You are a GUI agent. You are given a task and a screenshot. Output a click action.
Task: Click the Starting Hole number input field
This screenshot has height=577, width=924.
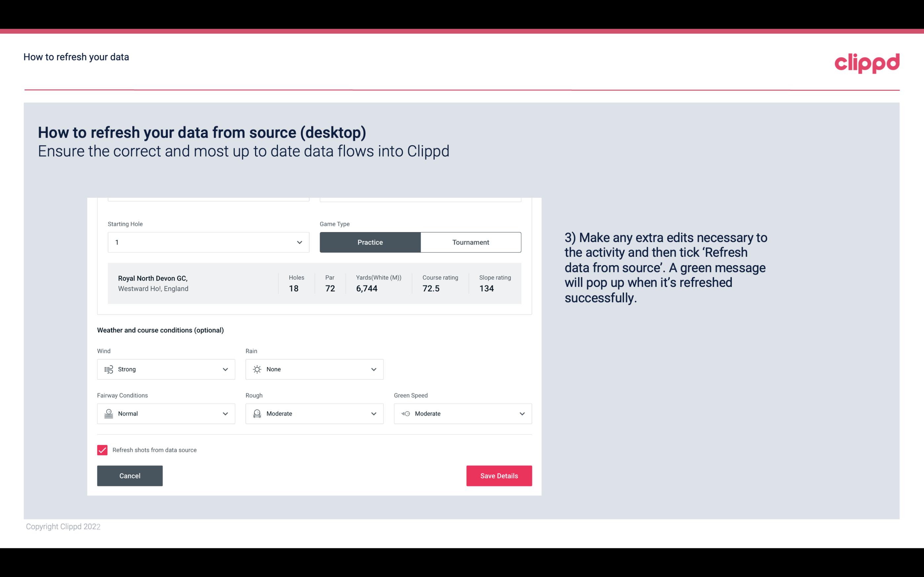pos(207,242)
